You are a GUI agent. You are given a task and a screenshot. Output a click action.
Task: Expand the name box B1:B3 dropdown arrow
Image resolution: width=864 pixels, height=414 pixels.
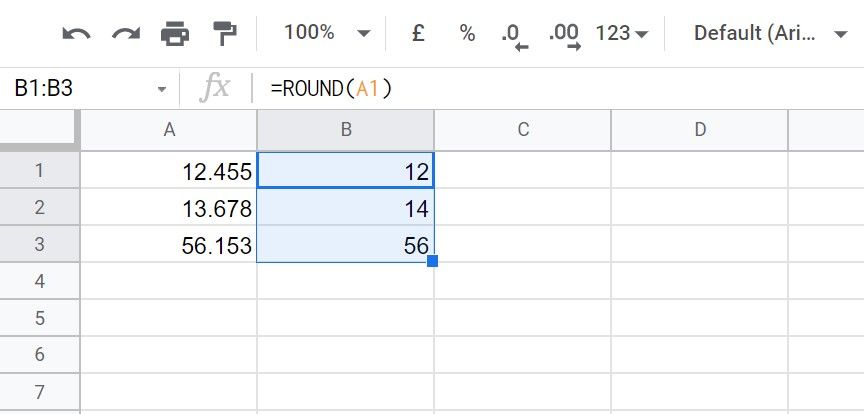click(x=162, y=89)
